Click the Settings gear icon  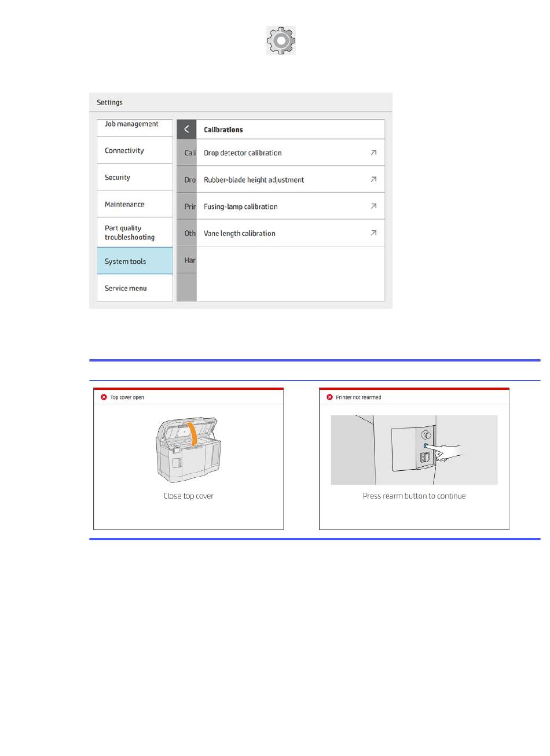pyautogui.click(x=281, y=40)
